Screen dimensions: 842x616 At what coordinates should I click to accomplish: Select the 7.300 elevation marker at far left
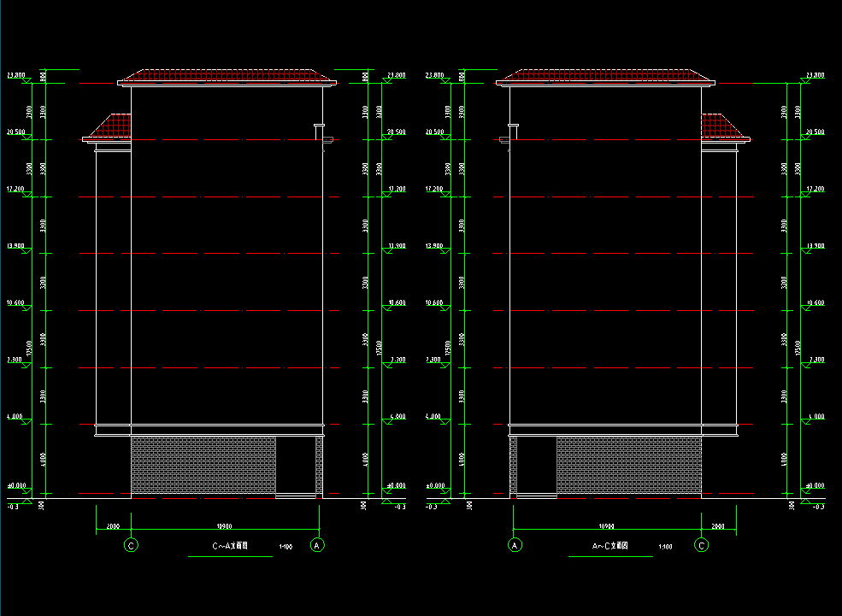point(15,360)
